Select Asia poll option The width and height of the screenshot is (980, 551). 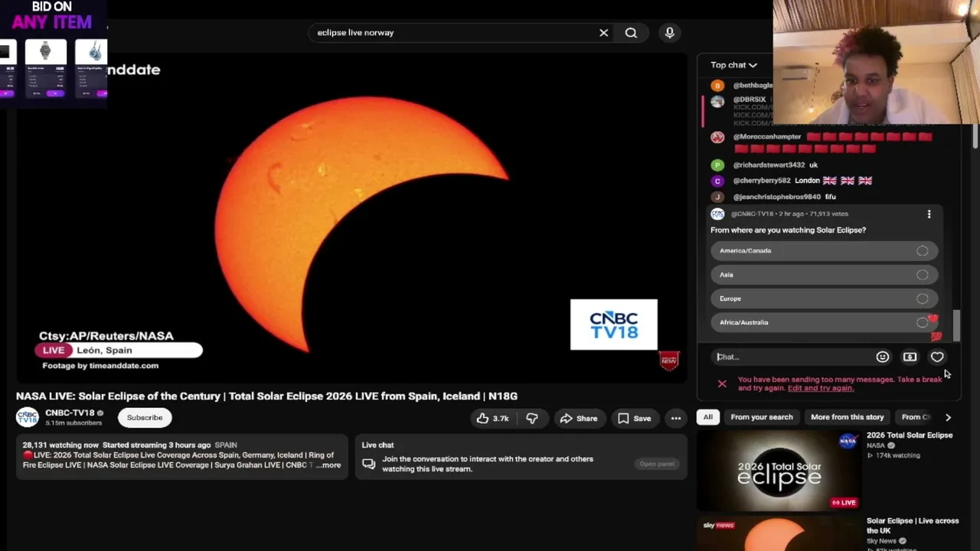824,275
